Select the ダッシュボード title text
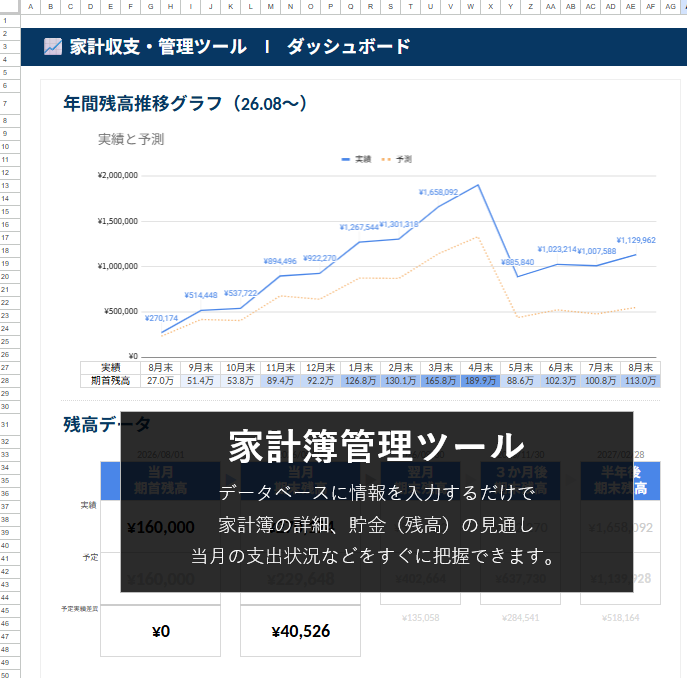 click(x=348, y=46)
